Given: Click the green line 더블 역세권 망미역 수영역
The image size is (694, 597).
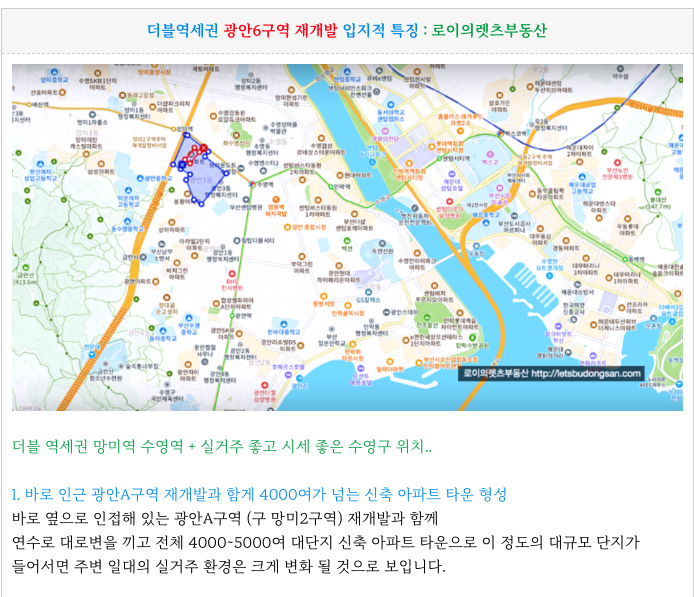Looking at the screenshot, I should (x=222, y=446).
